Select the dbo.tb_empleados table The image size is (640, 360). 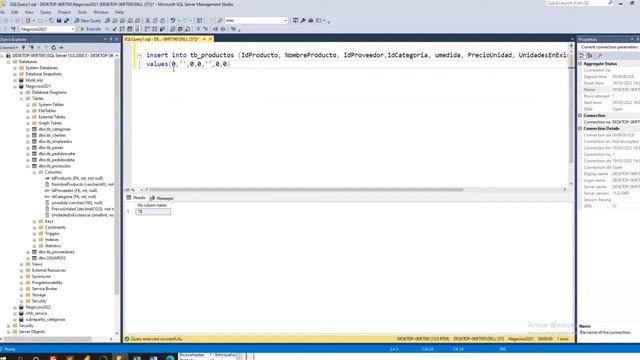tap(55, 141)
